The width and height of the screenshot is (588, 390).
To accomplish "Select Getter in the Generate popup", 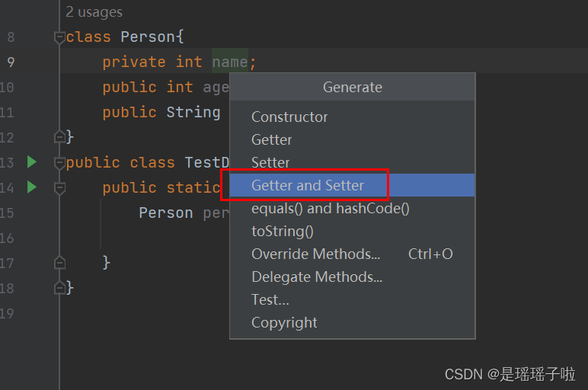I will point(272,139).
